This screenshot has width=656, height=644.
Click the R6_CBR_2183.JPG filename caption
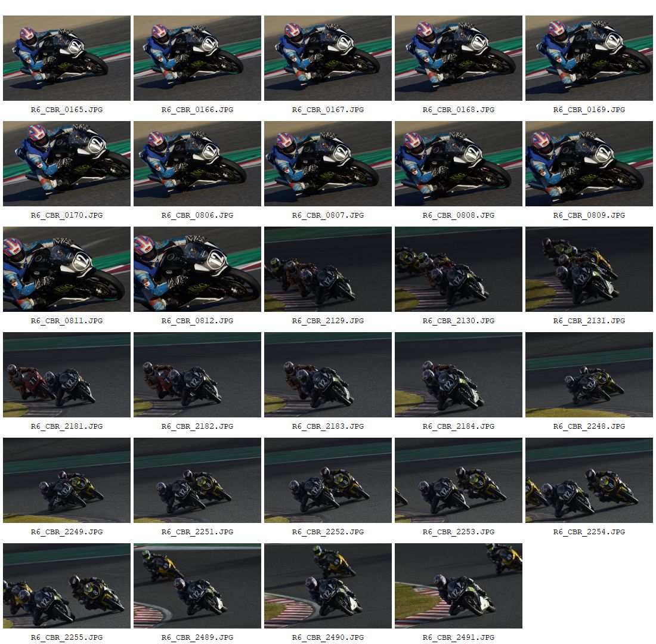[x=328, y=426]
